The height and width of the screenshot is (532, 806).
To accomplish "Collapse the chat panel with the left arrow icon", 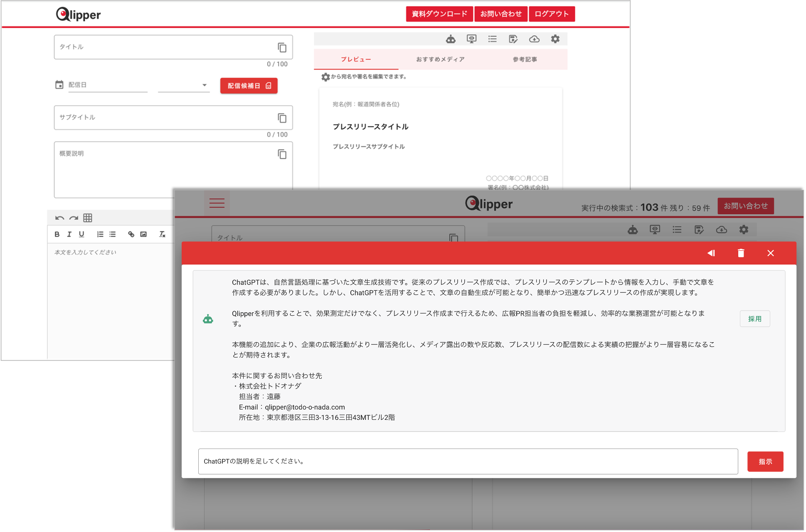I will pos(711,253).
